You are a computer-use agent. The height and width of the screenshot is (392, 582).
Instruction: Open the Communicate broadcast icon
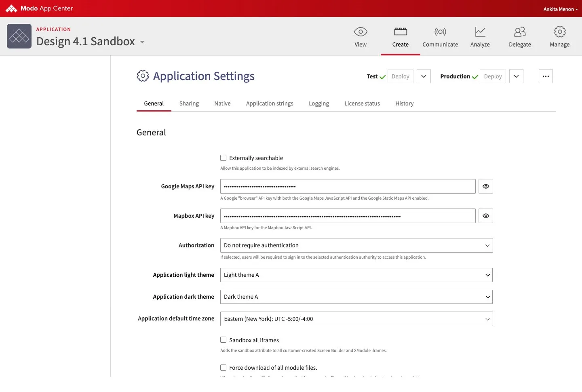[440, 32]
